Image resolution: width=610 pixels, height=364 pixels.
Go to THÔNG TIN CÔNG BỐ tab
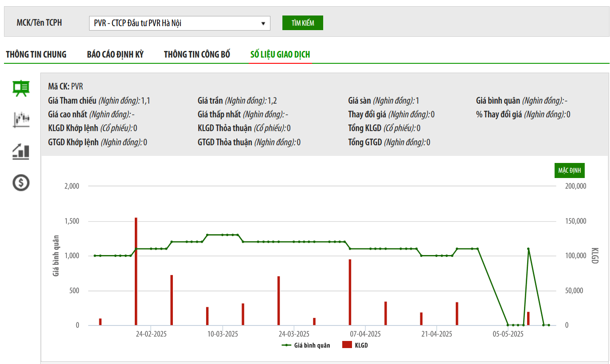tap(197, 54)
